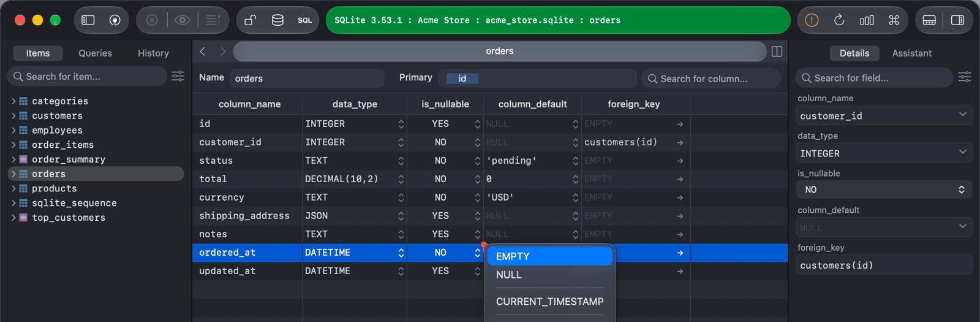The image size is (980, 322).
Task: Select EMPTY from the default popup
Action: point(550,256)
